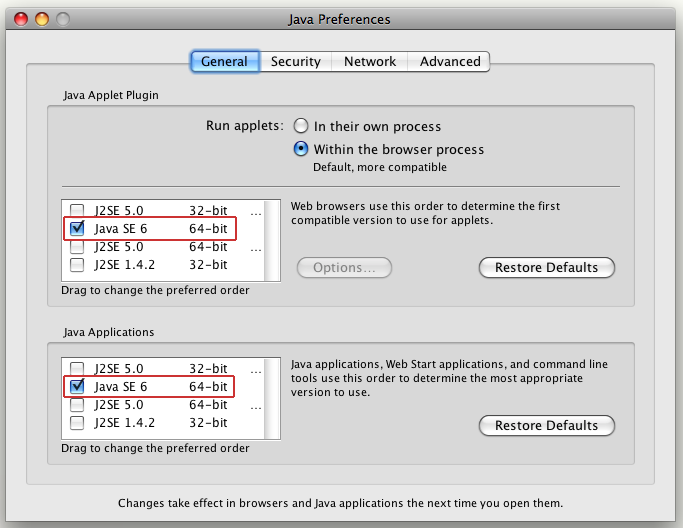Select "In their own process" radio option

[x=301, y=126]
